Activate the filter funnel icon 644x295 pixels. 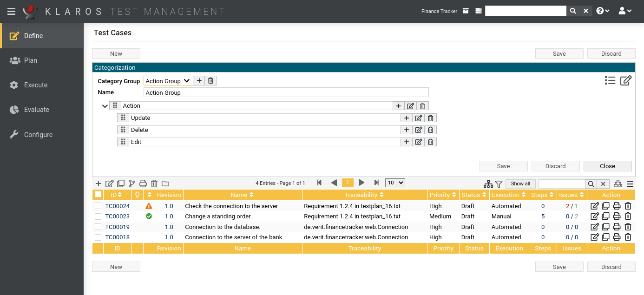[x=499, y=184]
